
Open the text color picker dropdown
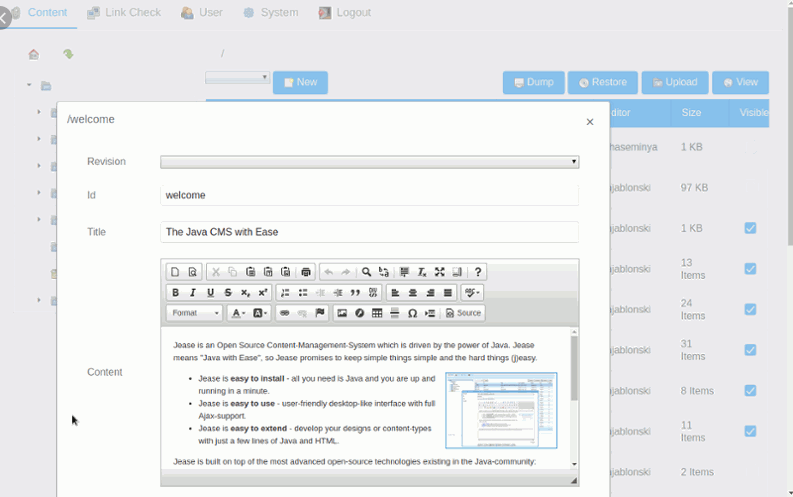click(238, 313)
